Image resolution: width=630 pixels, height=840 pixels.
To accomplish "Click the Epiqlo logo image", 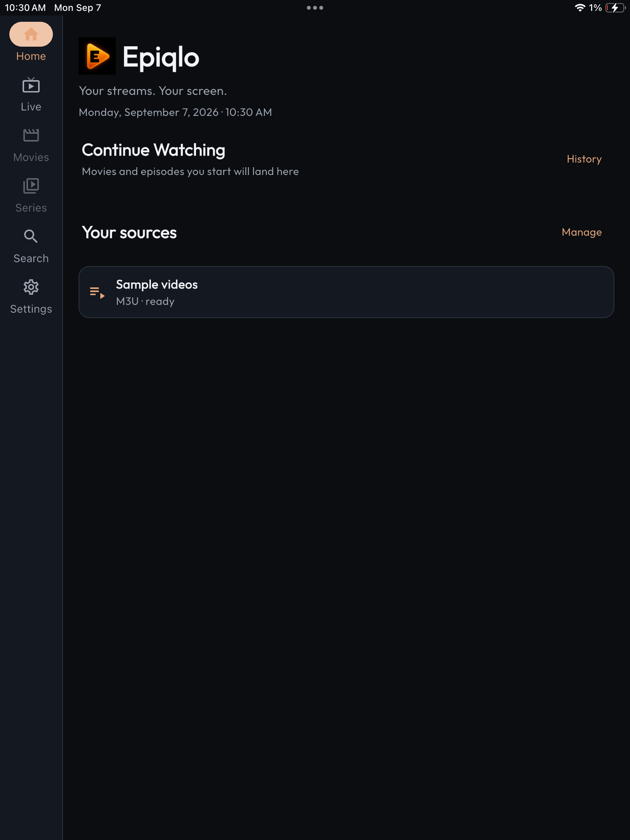I will [x=97, y=56].
